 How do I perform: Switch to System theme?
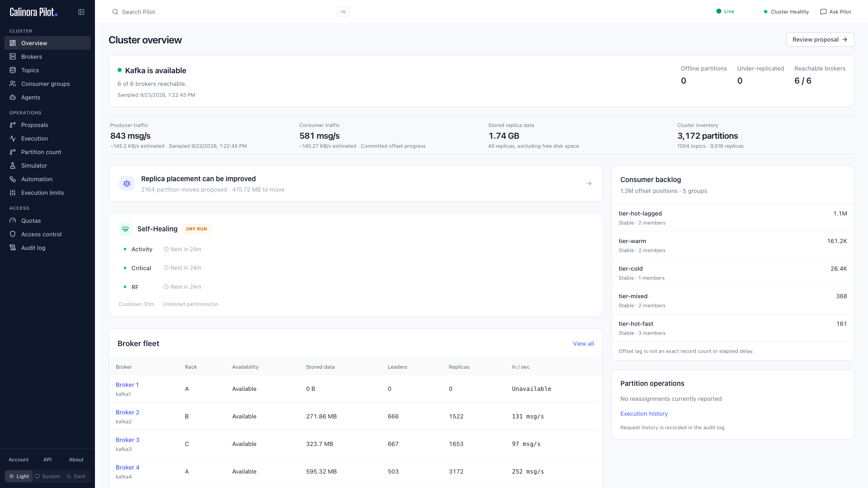[47, 476]
